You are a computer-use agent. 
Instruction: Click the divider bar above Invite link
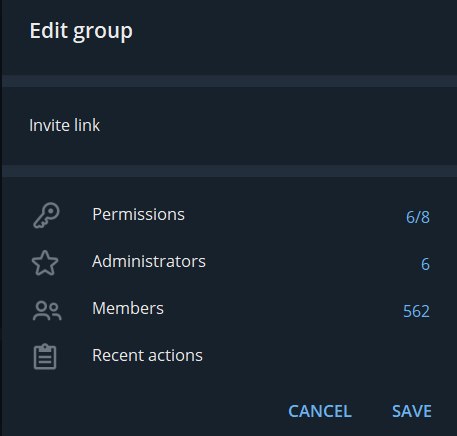coord(229,81)
